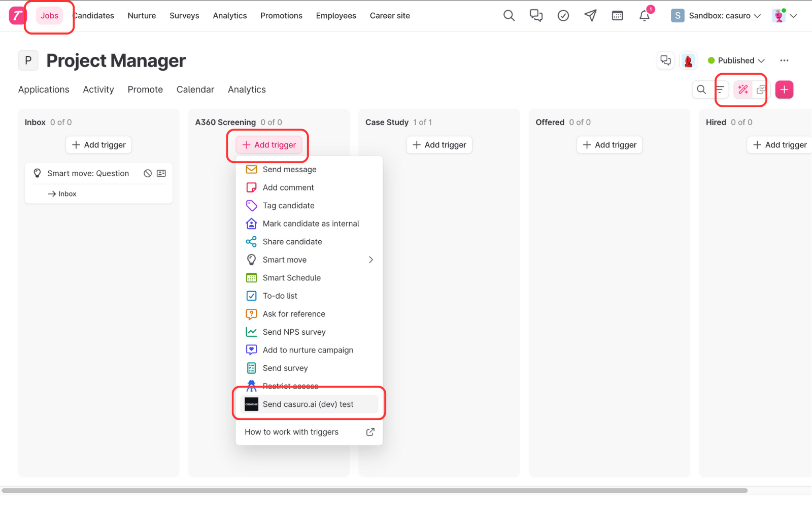Image resolution: width=812 pixels, height=508 pixels.
Task: Select the Send survey trigger
Action: [309, 368]
